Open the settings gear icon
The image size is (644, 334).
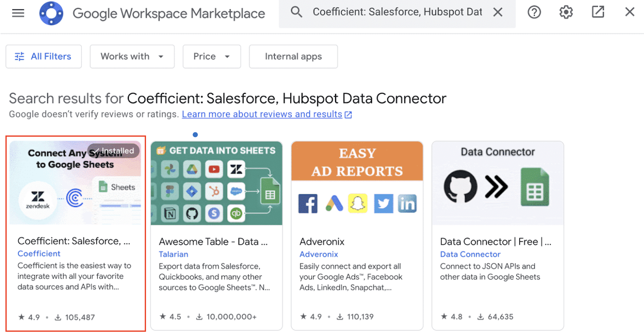[566, 12]
